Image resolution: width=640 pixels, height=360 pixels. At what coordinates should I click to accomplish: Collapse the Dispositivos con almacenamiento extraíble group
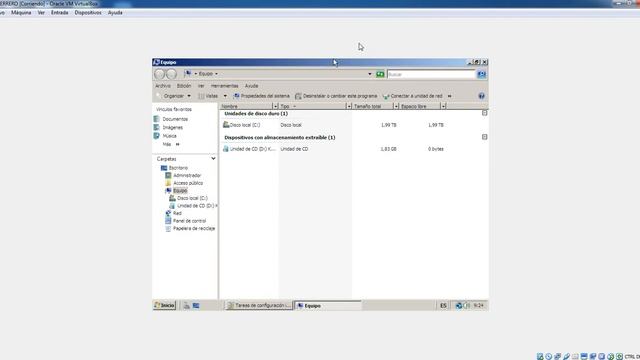click(x=484, y=137)
